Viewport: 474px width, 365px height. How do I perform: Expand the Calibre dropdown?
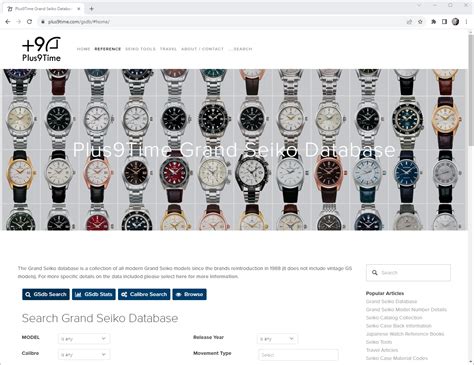click(x=84, y=355)
